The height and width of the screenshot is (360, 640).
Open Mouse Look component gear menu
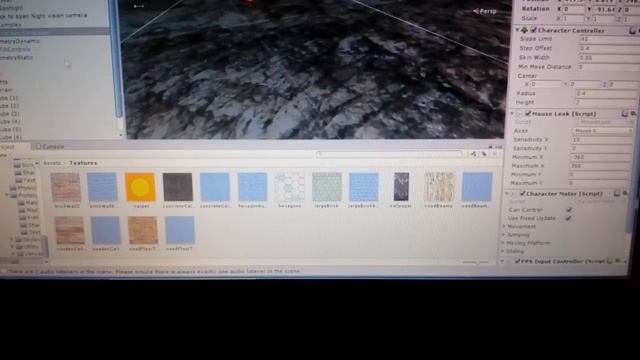coord(633,113)
